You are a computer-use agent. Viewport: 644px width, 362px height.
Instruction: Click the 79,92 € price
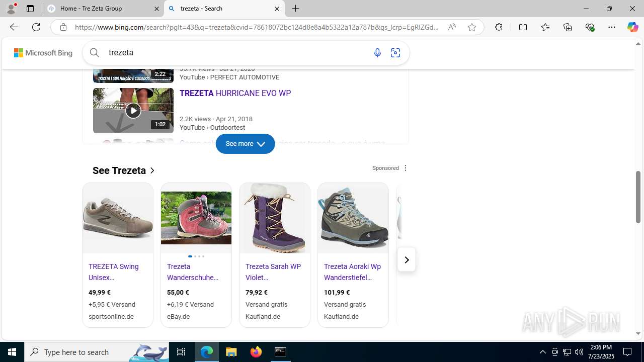257,292
